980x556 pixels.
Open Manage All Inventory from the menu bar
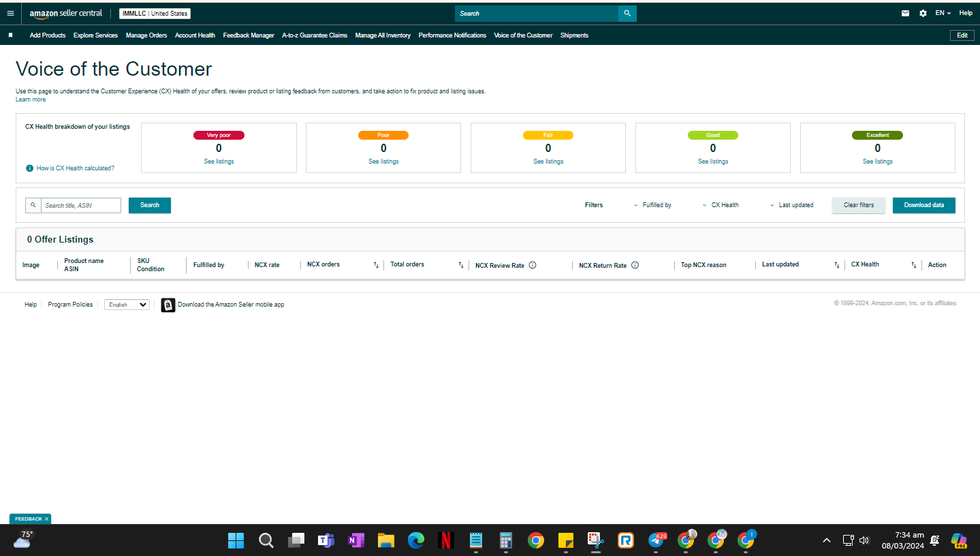coord(383,35)
